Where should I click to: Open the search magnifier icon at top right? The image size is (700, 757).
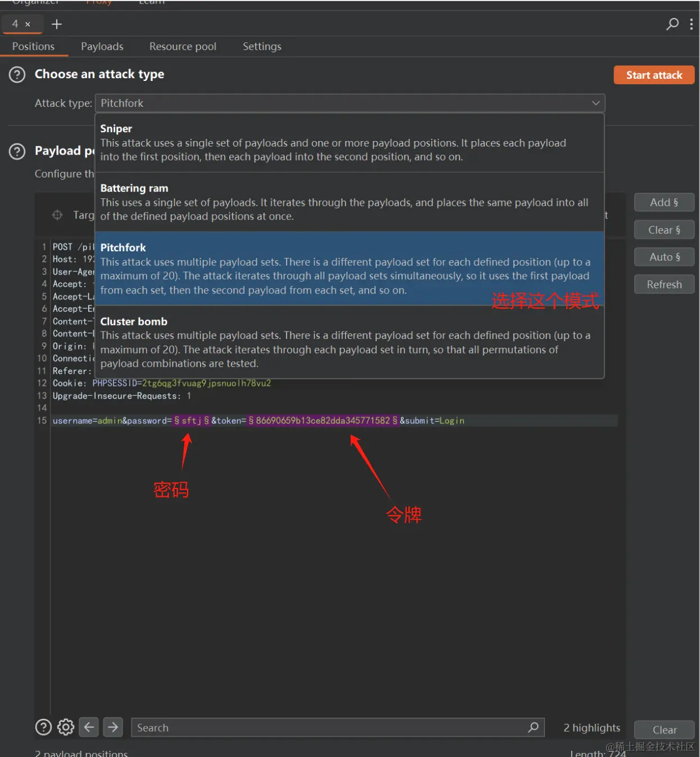coord(672,24)
